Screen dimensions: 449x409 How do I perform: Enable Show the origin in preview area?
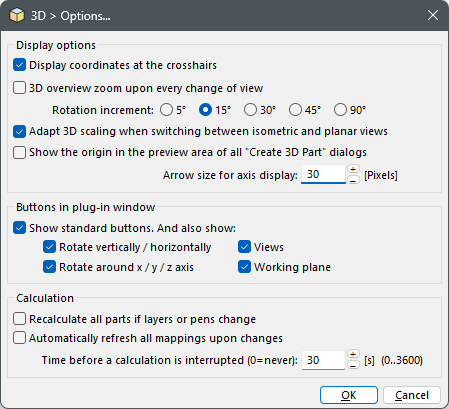tap(19, 152)
